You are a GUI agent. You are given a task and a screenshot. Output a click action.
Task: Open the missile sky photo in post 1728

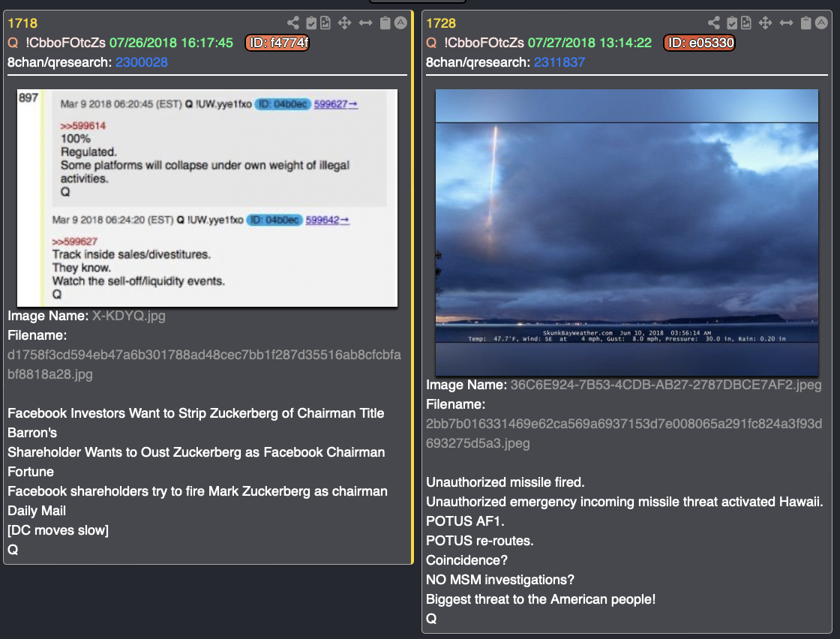click(627, 232)
